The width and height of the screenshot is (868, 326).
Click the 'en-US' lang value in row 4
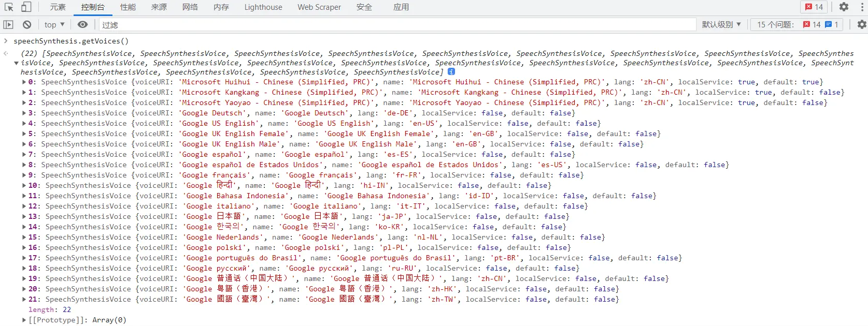(424, 123)
